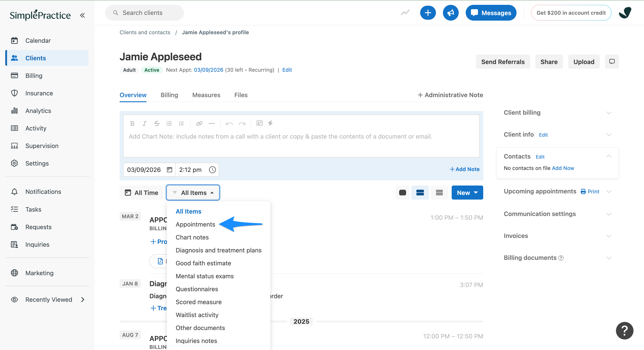
Task: Expand Upcoming appointments section
Action: 609,191
